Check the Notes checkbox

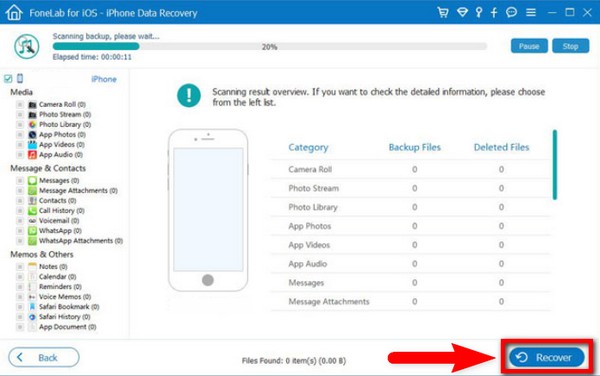20,266
